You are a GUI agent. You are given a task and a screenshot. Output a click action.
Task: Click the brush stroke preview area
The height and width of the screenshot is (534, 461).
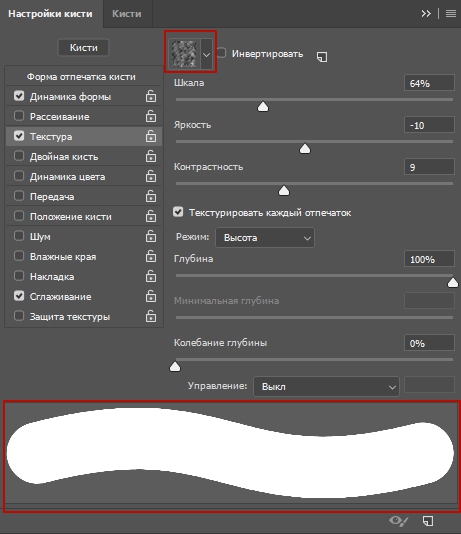[x=231, y=453]
